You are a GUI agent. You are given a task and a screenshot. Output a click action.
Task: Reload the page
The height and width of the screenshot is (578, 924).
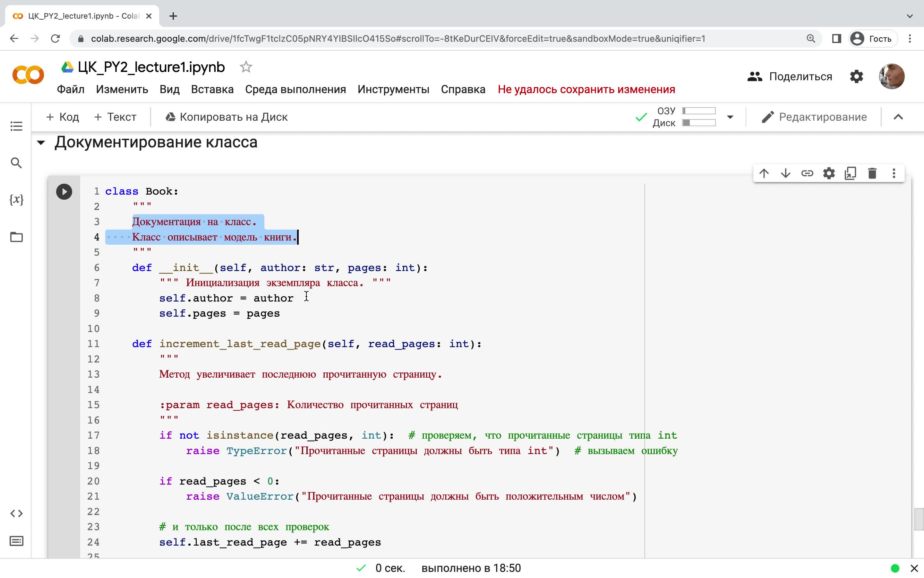tap(56, 39)
